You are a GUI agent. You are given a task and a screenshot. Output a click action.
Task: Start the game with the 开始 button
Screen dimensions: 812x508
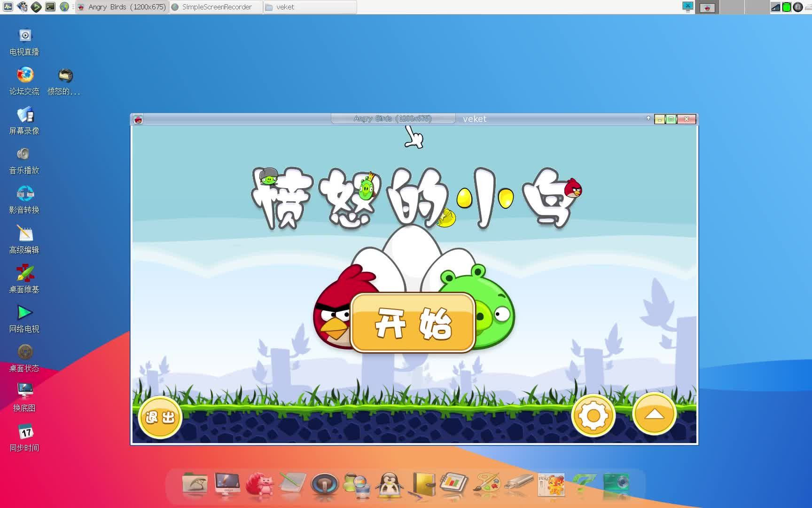point(413,323)
